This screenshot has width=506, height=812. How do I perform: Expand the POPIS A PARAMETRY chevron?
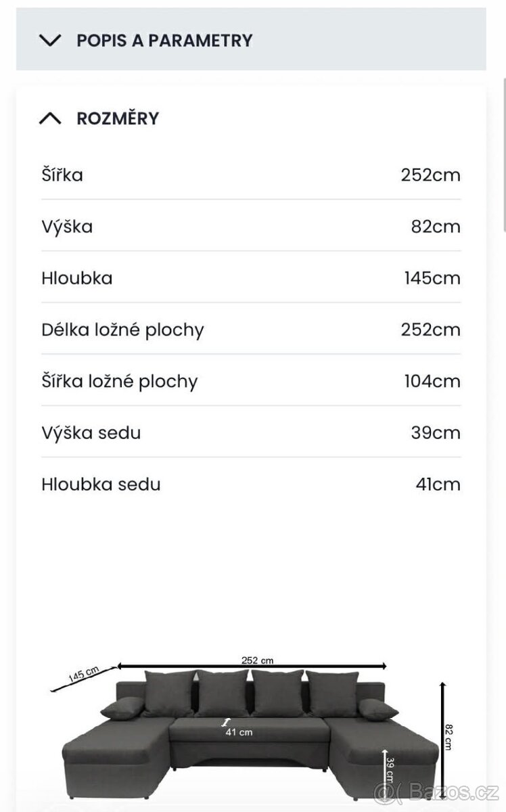(x=50, y=40)
